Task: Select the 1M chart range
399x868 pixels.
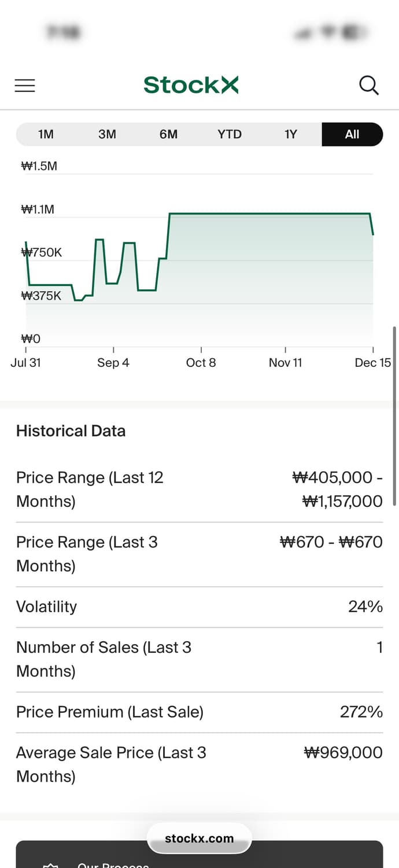Action: click(x=46, y=134)
